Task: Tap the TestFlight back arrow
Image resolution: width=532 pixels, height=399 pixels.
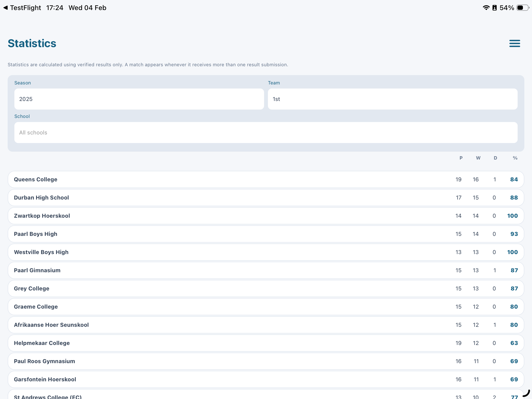Action: [x=6, y=8]
